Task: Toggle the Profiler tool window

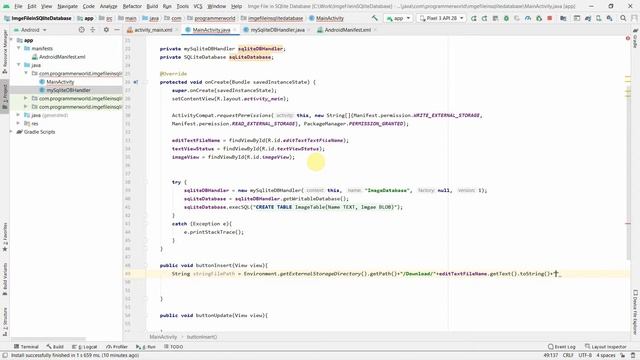Action: tap(117, 347)
